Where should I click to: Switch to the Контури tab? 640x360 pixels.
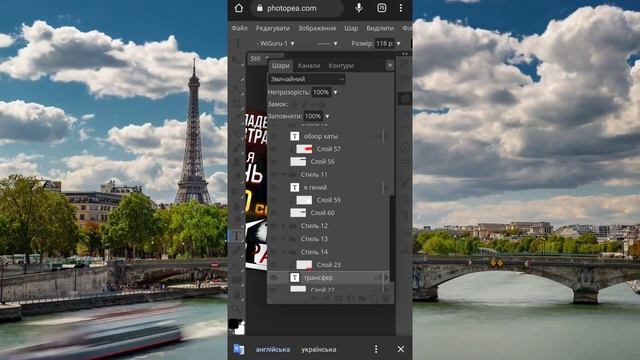tap(341, 66)
